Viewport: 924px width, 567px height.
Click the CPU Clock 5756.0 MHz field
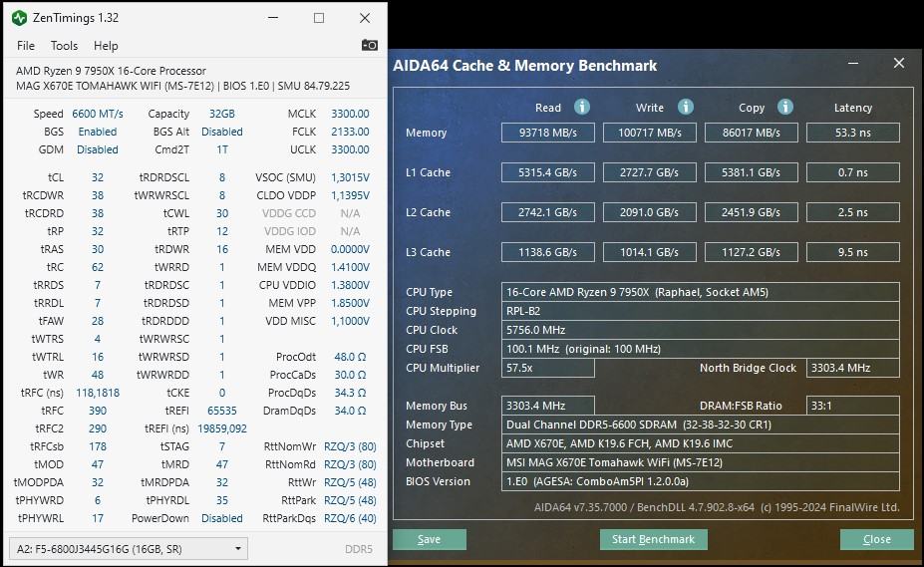tap(700, 330)
